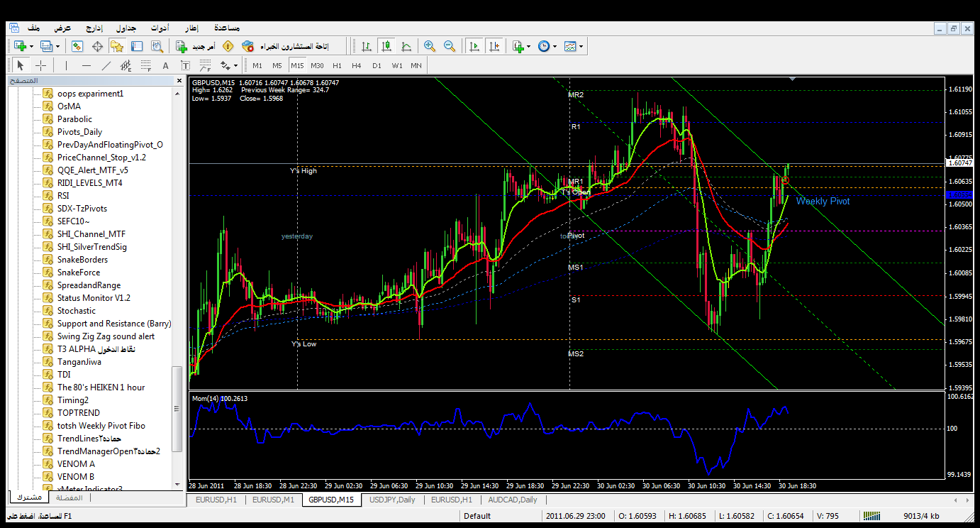
Task: Switch chart to line chart mode
Action: click(406, 46)
